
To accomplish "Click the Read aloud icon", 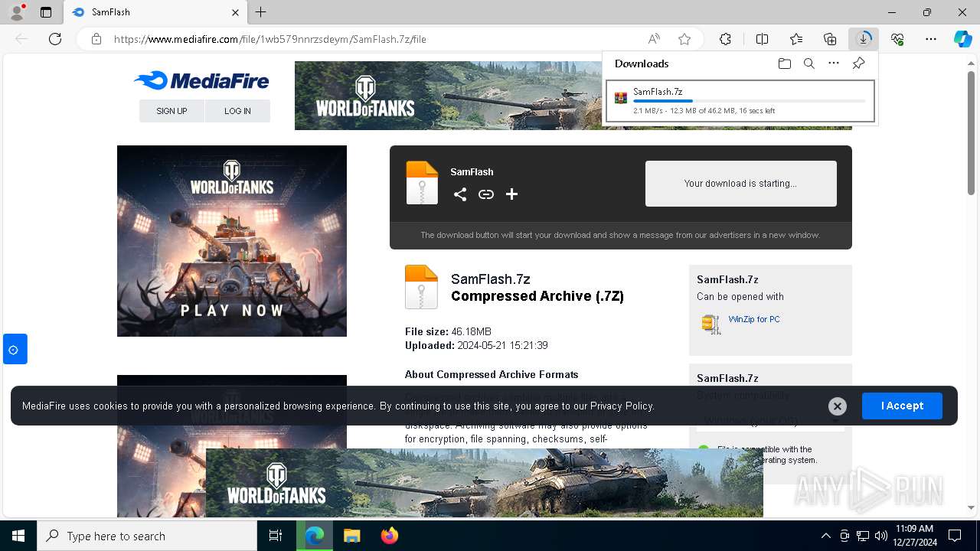I will 654,39.
